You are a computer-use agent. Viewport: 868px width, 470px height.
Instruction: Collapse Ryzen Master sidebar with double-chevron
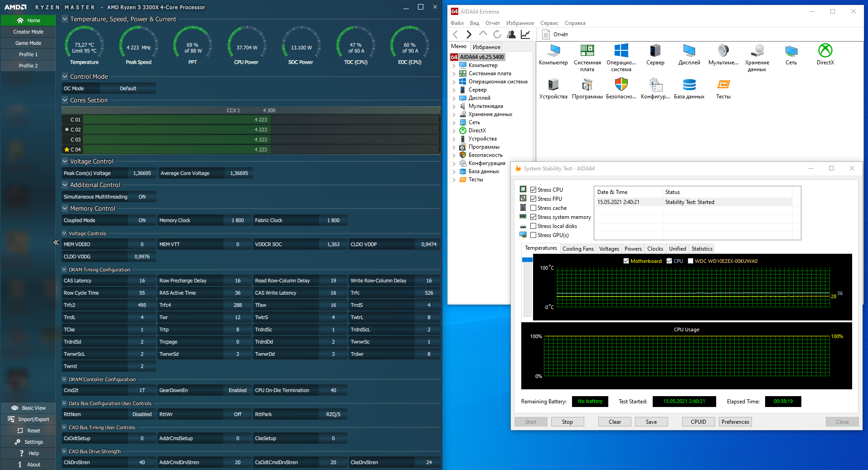(56, 242)
